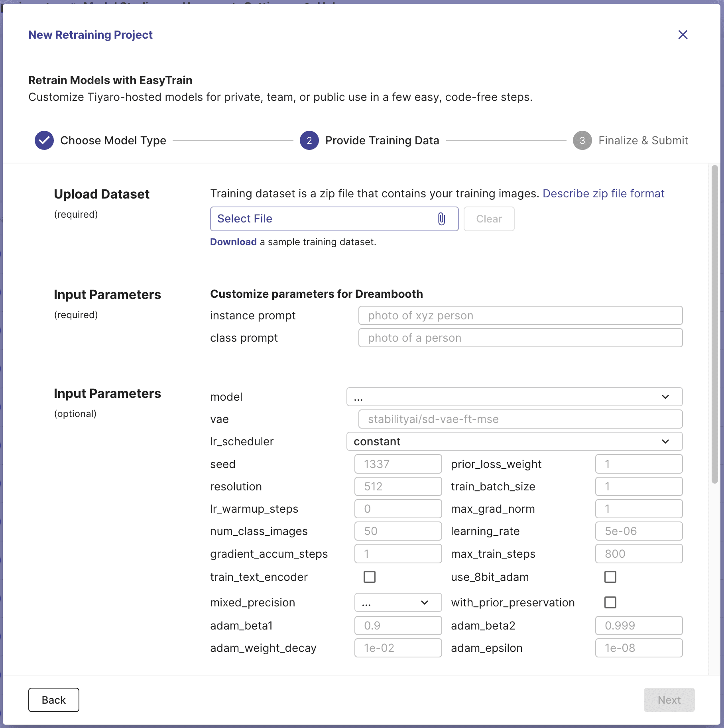Click step 3 Finalize & Submit circle
This screenshot has width=724, height=728.
(x=582, y=140)
